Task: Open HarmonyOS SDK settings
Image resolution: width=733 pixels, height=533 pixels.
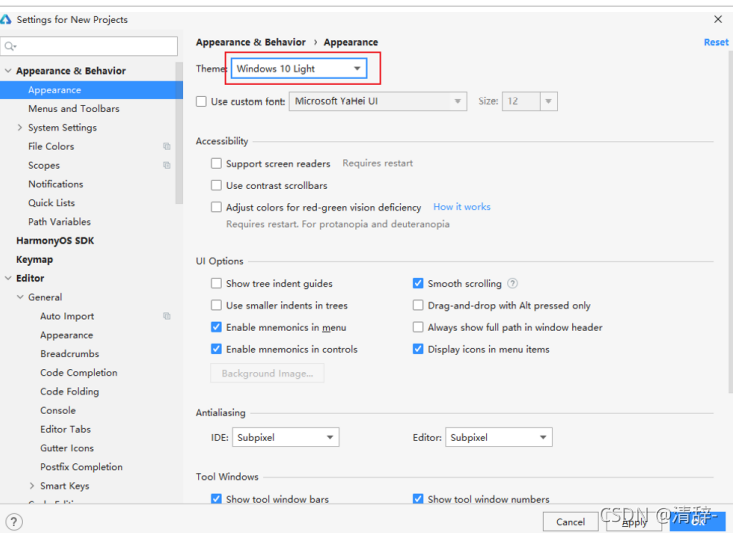Action: tap(55, 240)
